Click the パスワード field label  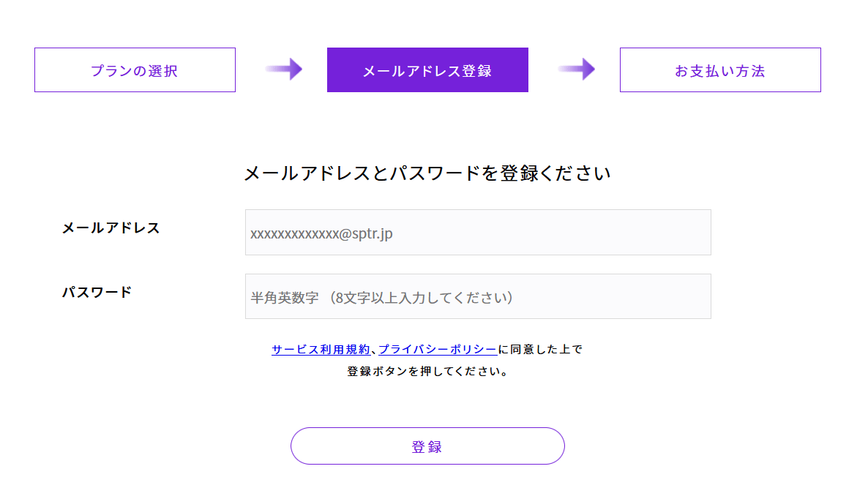pos(97,292)
